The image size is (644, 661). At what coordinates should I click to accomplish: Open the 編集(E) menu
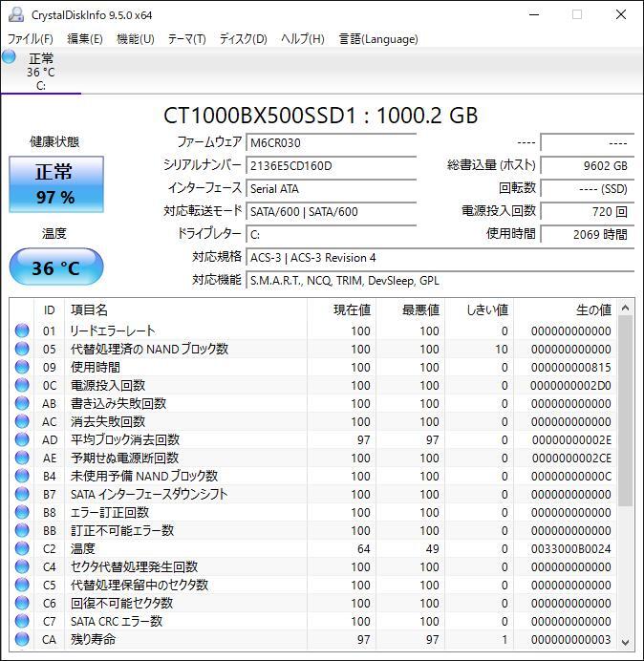[85, 39]
